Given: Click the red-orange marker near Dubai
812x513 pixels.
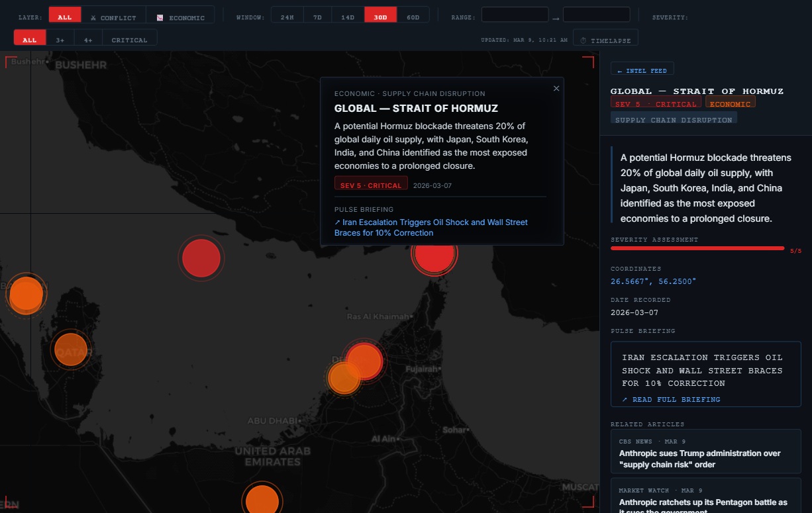Looking at the screenshot, I should [364, 361].
